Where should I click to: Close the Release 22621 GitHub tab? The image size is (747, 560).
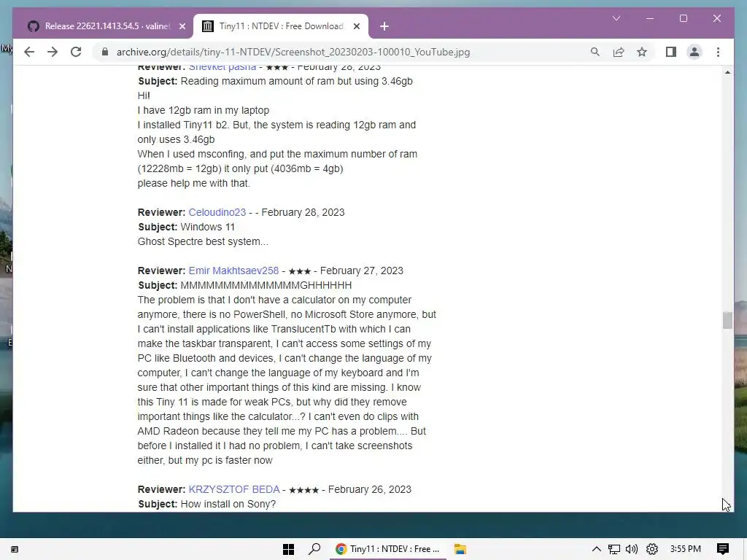(x=182, y=26)
